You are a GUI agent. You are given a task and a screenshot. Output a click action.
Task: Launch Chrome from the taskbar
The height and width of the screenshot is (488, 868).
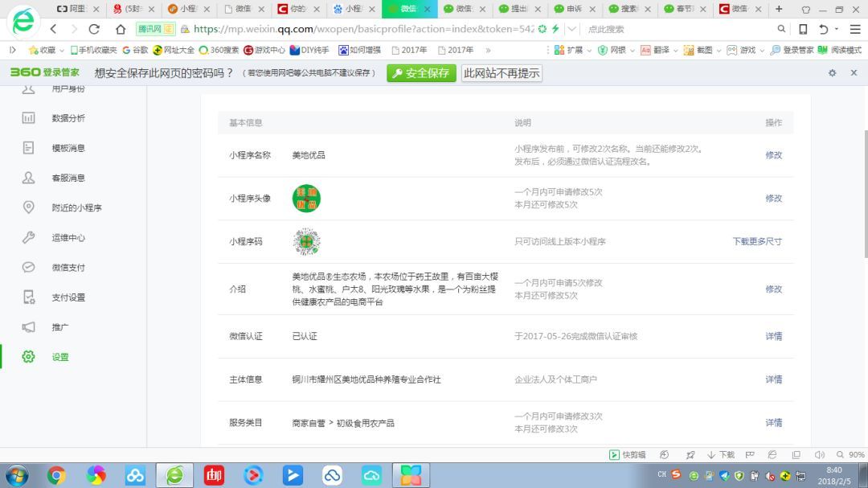click(x=56, y=475)
